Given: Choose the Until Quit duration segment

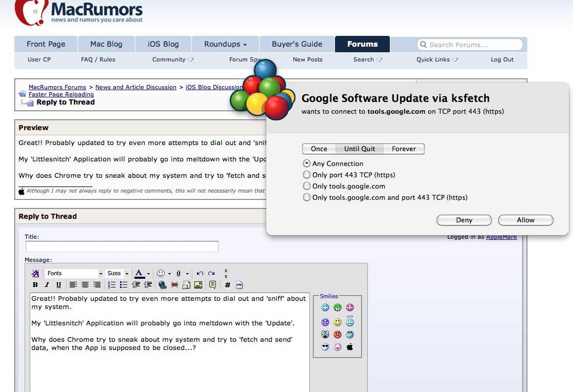Looking at the screenshot, I should pyautogui.click(x=359, y=149).
